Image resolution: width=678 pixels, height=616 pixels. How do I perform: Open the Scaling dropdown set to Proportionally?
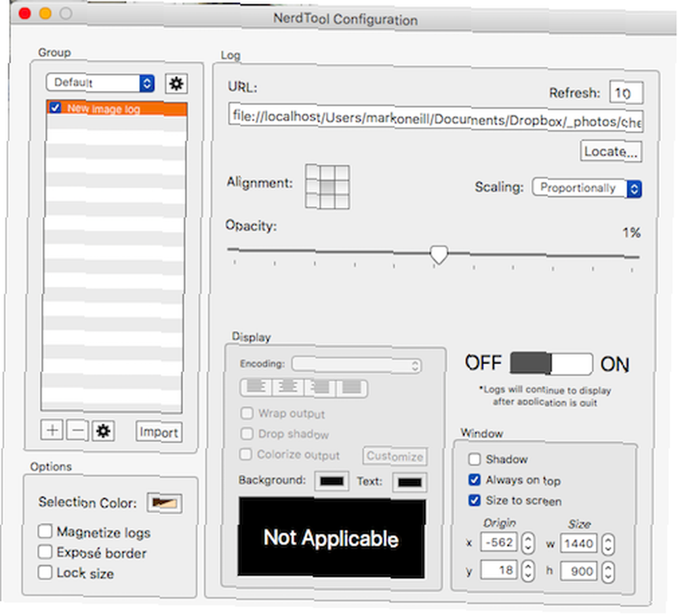click(x=587, y=188)
